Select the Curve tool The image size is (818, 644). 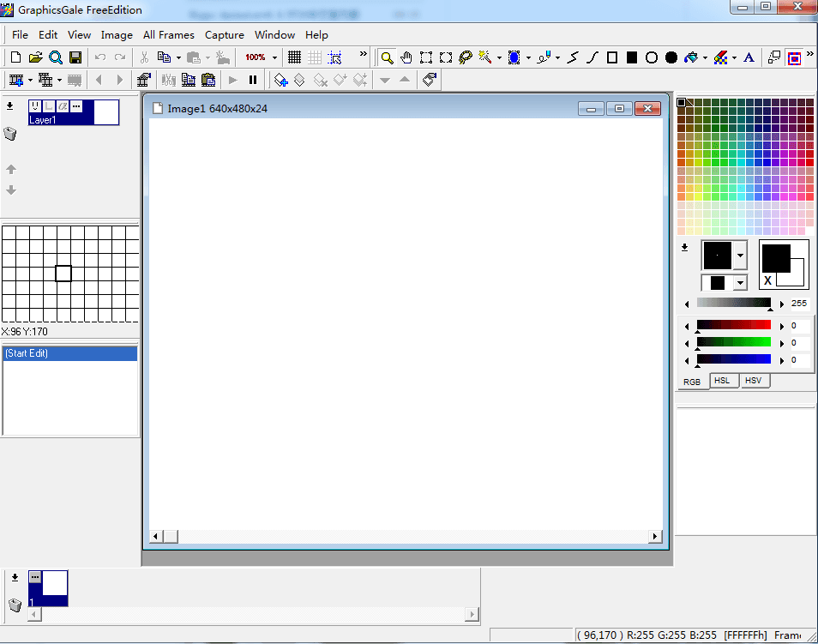[592, 57]
